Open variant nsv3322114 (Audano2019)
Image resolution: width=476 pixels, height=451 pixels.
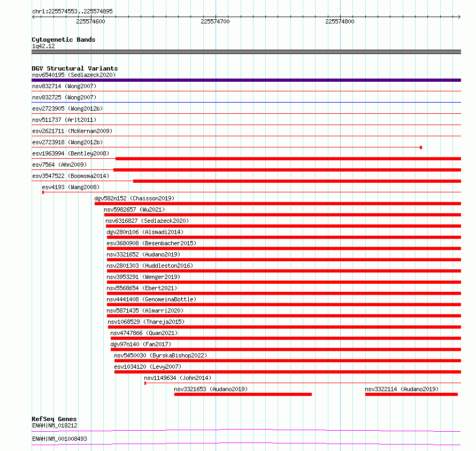(x=402, y=389)
